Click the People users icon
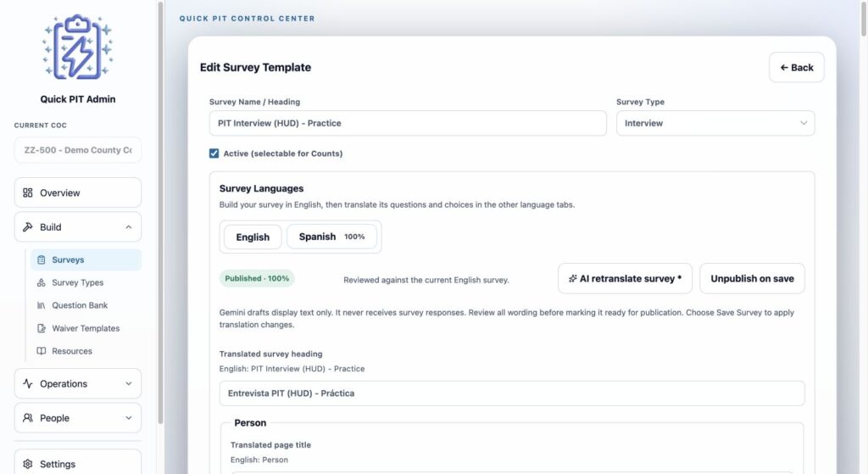This screenshot has height=474, width=868. tap(28, 418)
